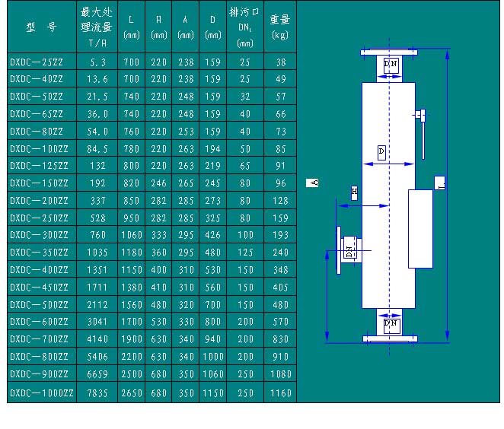Select the 重量 (kg) column header
Screen dimensions: 504x429
click(x=280, y=27)
